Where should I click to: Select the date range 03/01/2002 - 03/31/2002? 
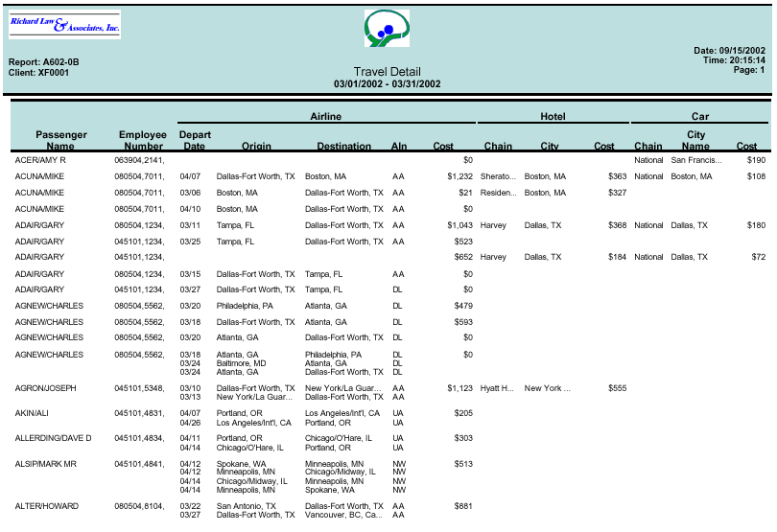pyautogui.click(x=387, y=83)
